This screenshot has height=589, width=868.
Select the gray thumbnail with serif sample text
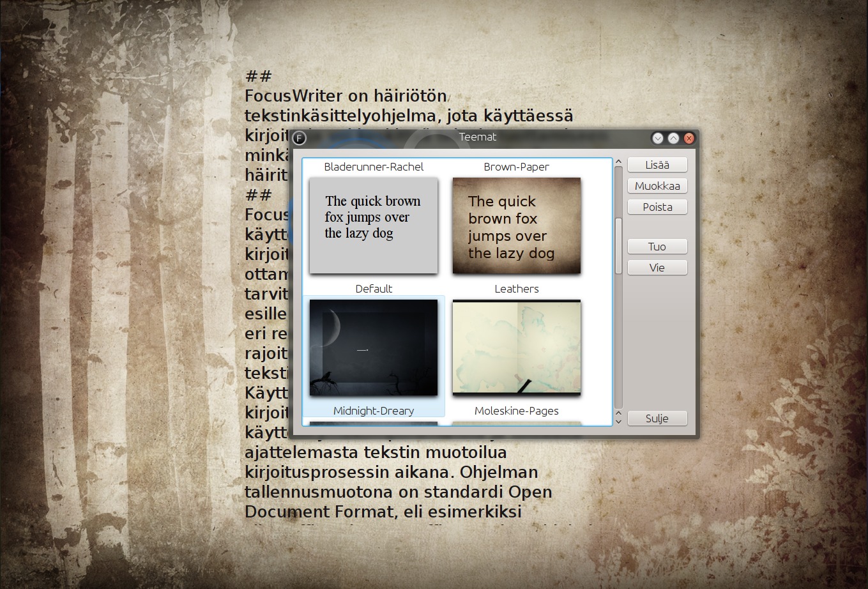374,226
